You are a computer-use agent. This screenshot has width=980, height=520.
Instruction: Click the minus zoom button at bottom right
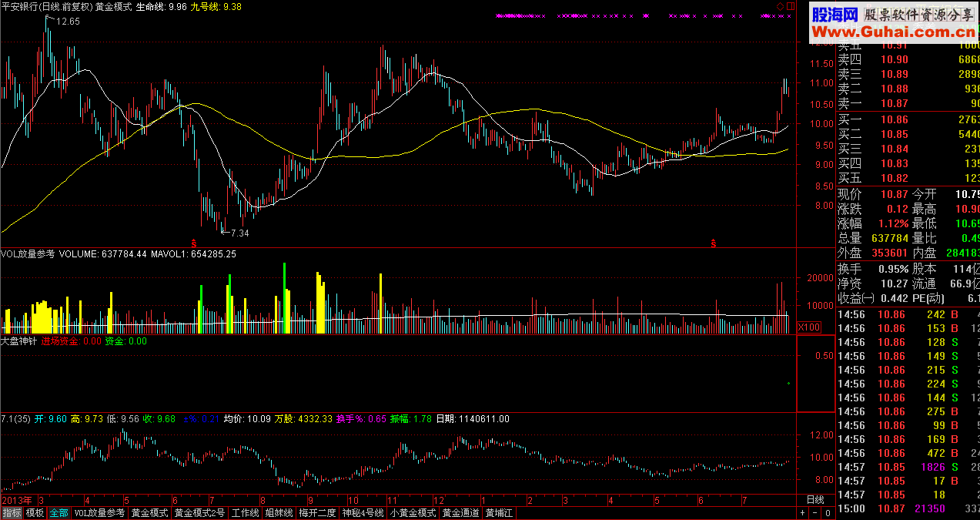point(815,513)
